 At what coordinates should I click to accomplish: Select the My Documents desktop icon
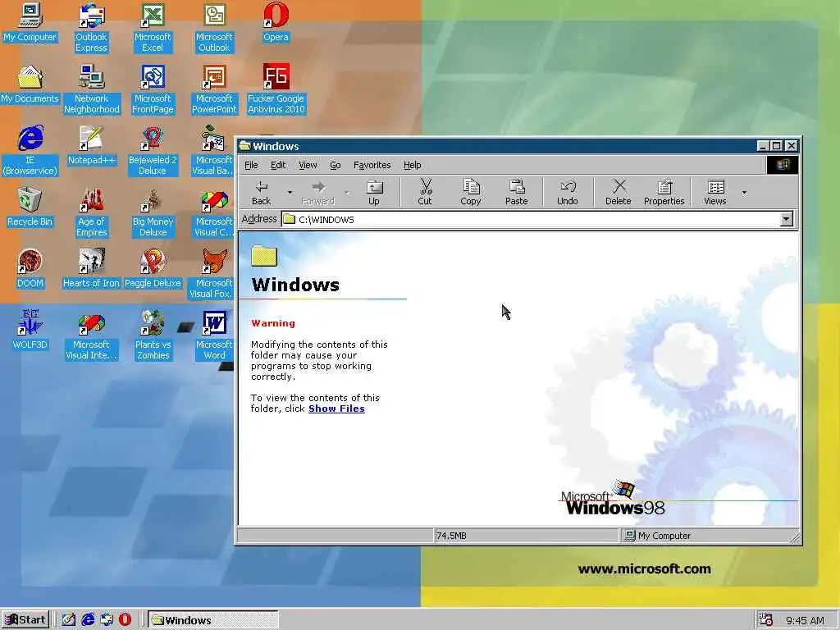[x=30, y=84]
